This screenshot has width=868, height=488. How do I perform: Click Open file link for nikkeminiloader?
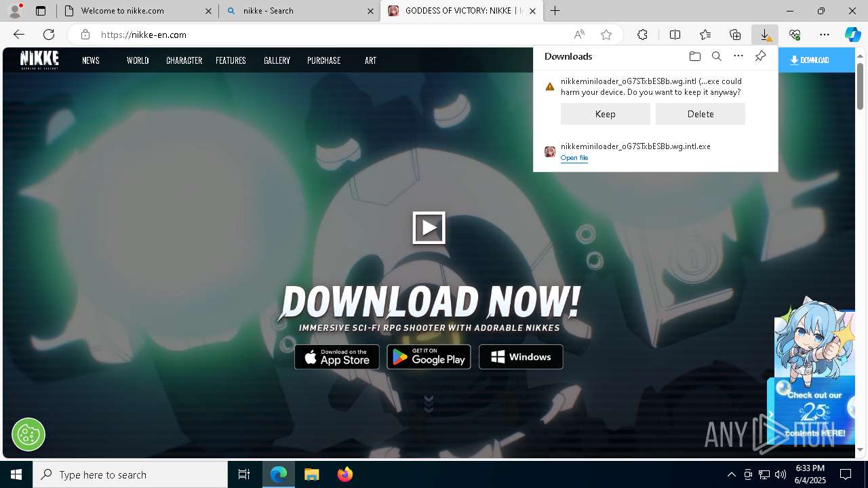click(574, 158)
